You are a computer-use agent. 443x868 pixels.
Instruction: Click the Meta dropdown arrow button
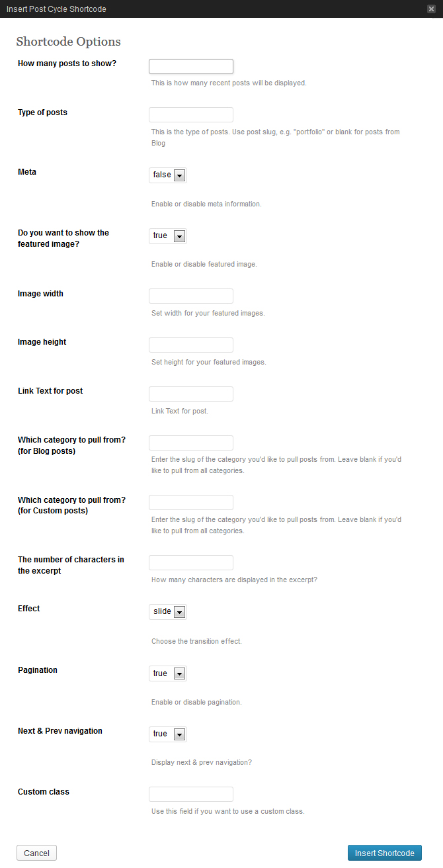179,175
